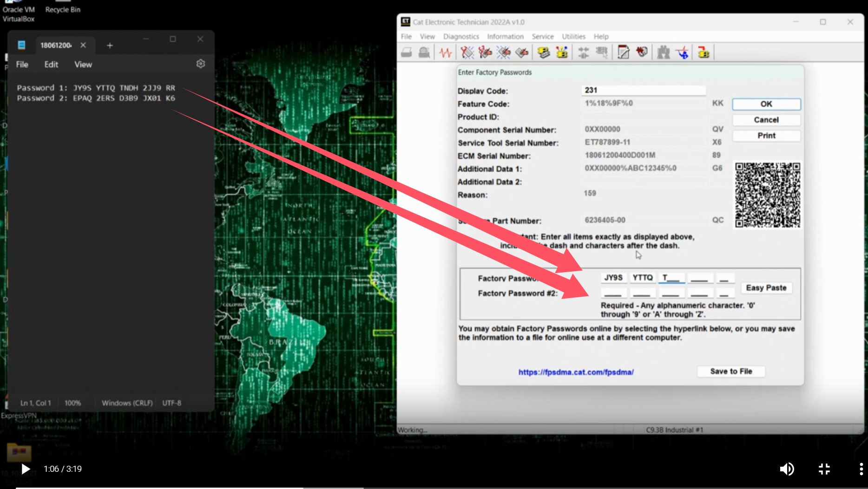The image size is (868, 489).
Task: Click Factory Password #1 first box JY9S
Action: tap(613, 278)
